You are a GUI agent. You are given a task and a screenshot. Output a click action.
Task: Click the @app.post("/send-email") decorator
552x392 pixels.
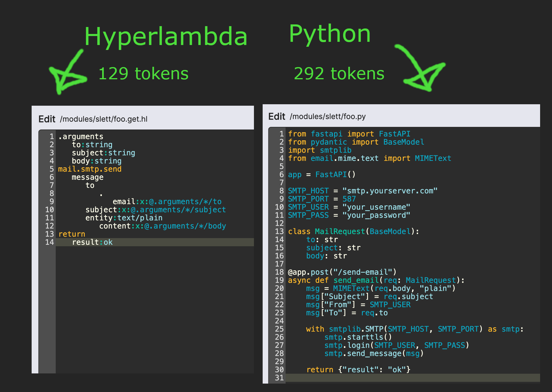pos(342,272)
